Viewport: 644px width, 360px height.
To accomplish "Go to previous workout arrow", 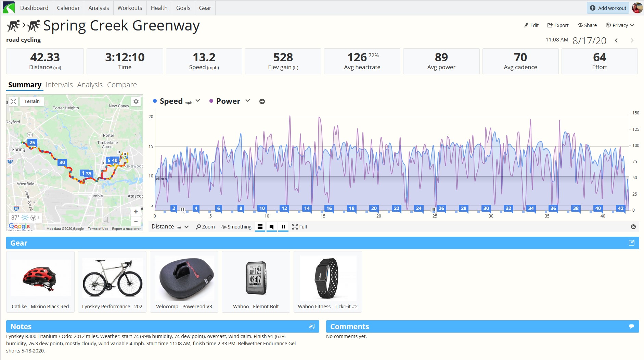I will tap(616, 40).
